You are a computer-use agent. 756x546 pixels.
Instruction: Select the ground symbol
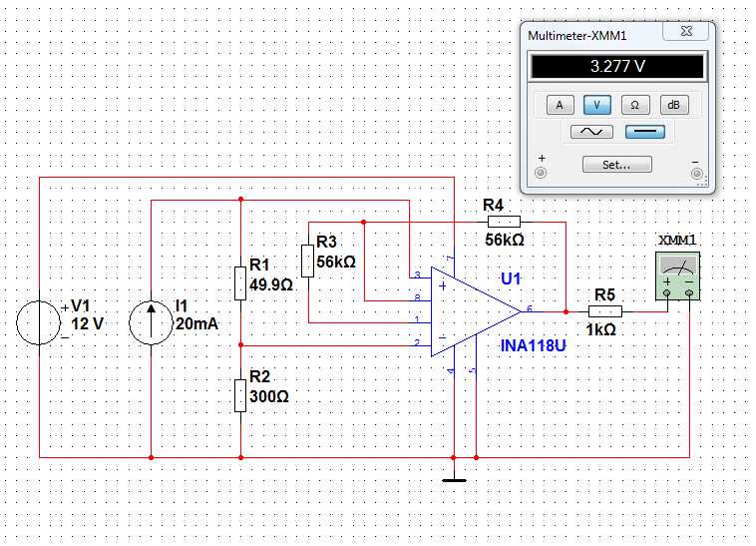[454, 480]
